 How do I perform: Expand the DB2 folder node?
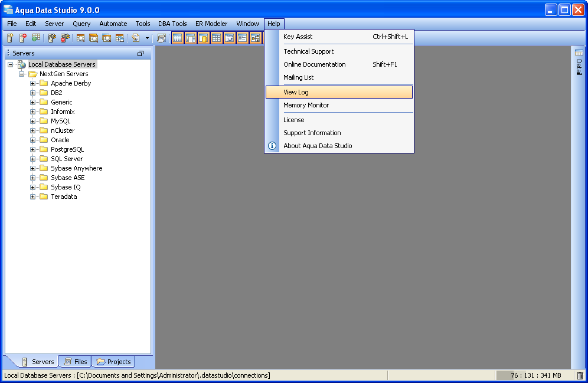point(32,93)
